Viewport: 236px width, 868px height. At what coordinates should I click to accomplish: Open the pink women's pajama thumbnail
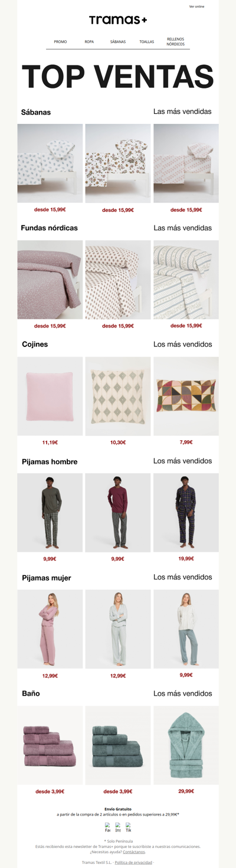tap(50, 628)
